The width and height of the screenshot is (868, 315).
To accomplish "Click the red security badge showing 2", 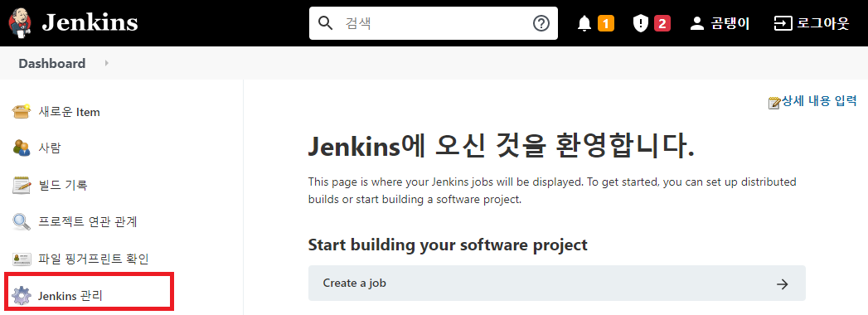I will click(662, 23).
